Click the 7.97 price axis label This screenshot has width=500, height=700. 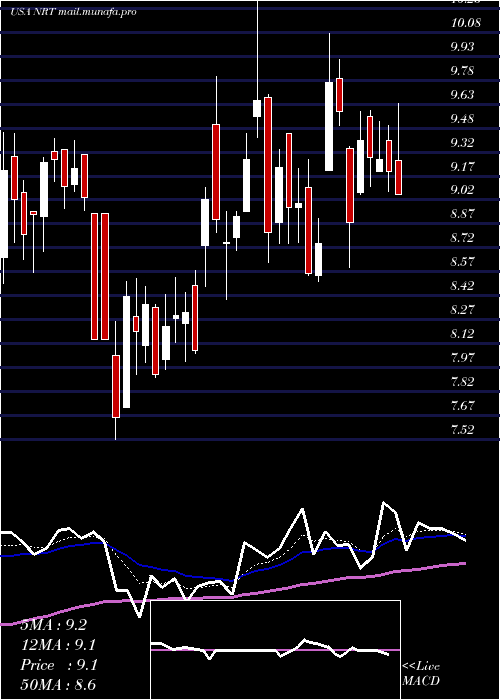(462, 358)
